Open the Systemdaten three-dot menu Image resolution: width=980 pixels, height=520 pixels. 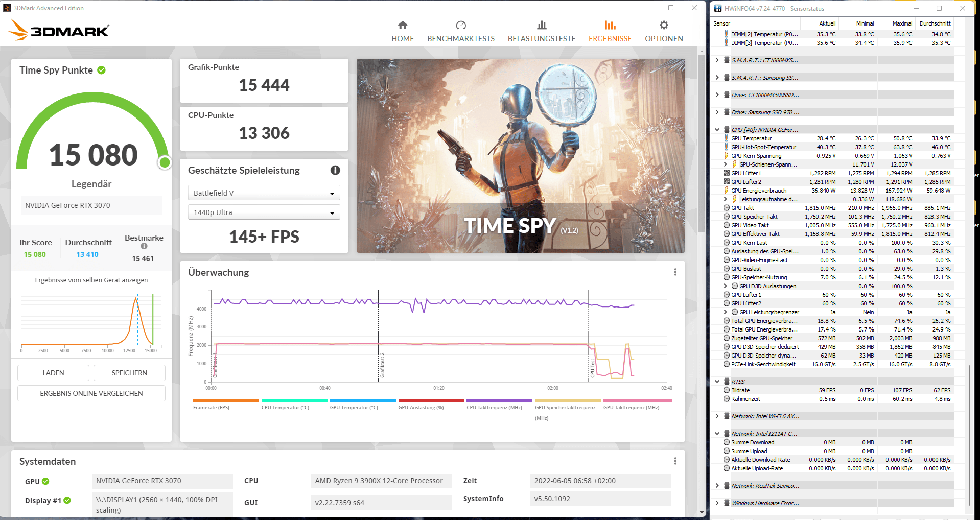coord(675,461)
